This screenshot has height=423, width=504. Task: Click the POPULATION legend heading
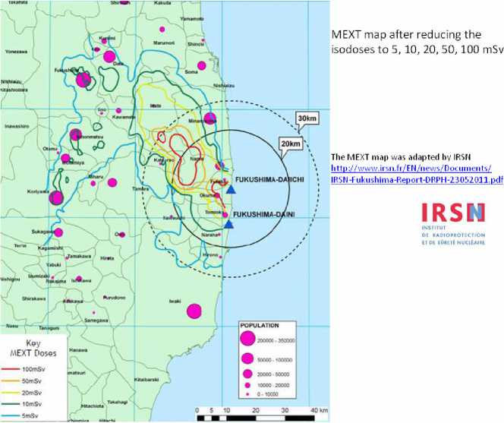260,325
